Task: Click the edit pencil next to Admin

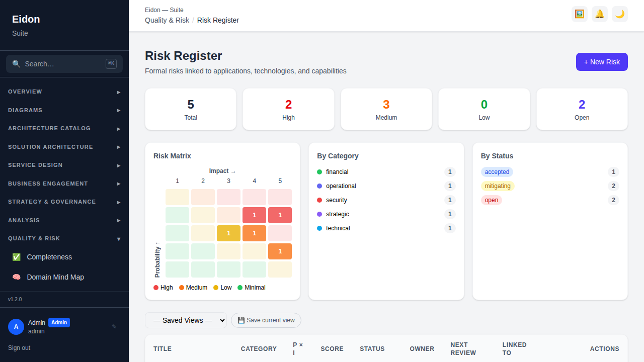Action: coord(114,327)
